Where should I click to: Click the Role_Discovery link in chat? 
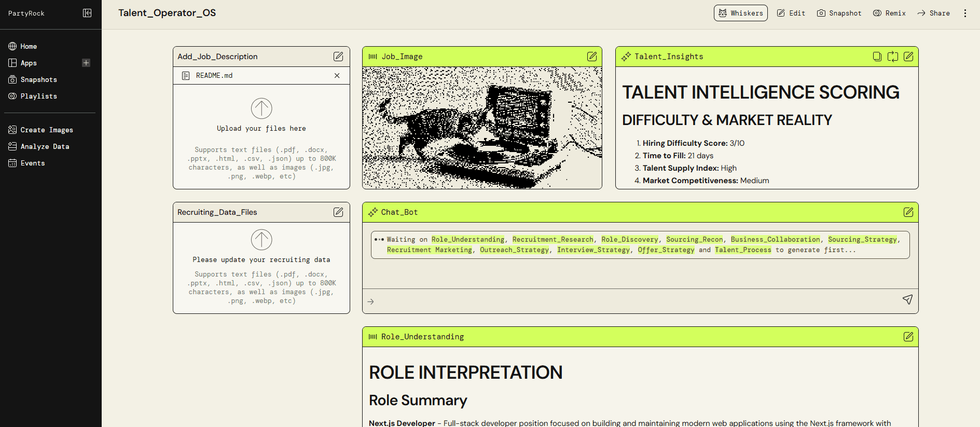click(630, 239)
